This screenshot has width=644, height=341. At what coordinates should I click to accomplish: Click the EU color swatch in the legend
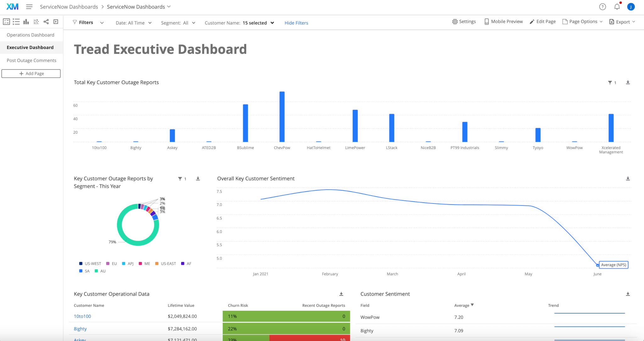[x=108, y=263]
